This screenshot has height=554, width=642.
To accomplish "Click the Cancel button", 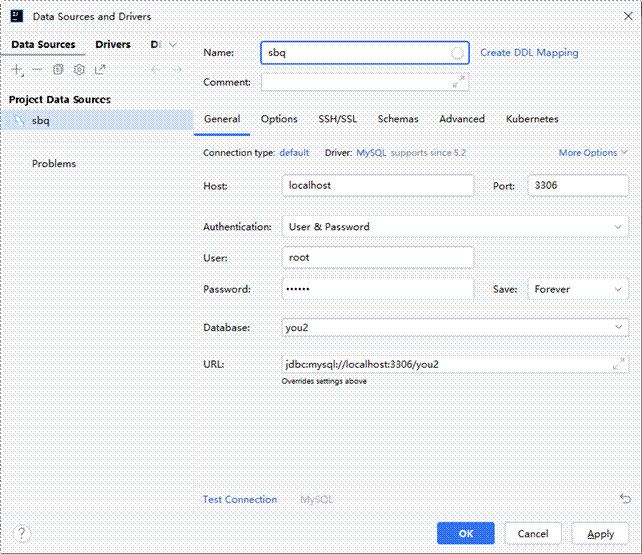I will tap(533, 534).
